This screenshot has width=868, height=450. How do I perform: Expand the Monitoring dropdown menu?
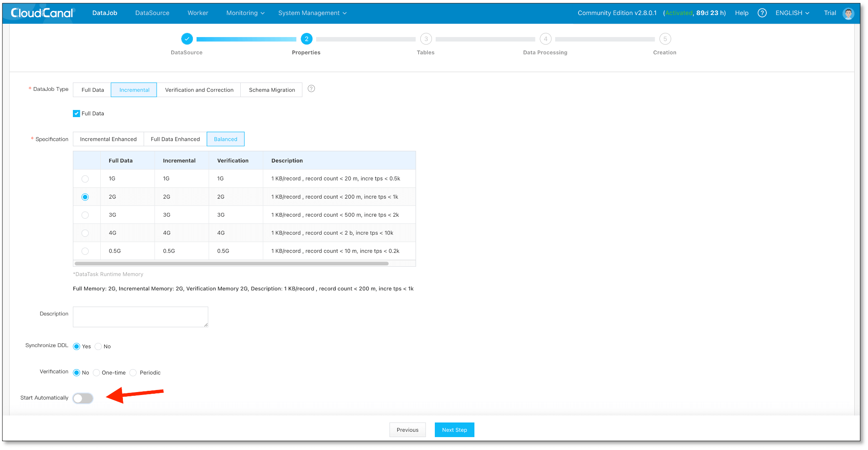pos(245,13)
